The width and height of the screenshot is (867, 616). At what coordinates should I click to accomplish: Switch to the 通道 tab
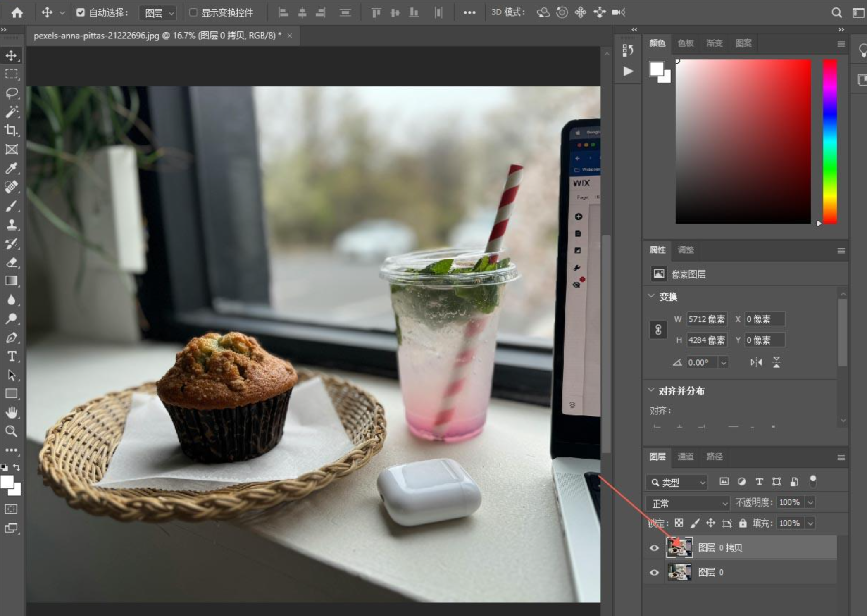coord(686,457)
